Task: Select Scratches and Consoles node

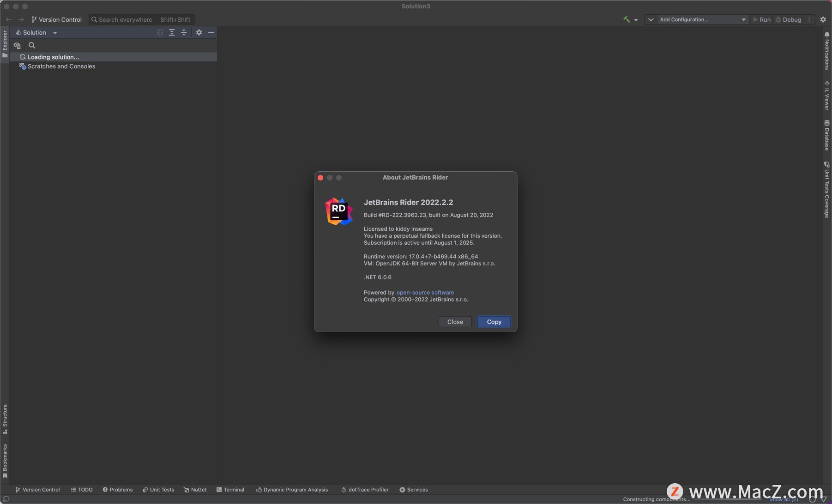Action: 57,66
